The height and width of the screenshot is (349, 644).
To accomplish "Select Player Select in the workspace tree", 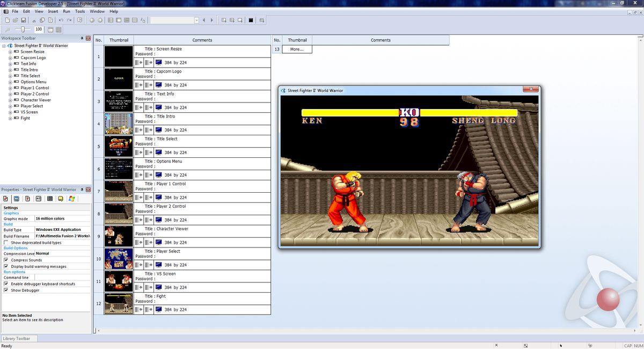I will click(32, 106).
